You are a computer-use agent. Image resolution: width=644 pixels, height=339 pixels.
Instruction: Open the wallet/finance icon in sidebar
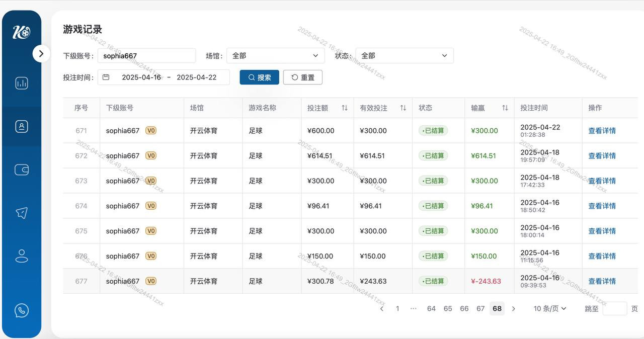(x=21, y=169)
